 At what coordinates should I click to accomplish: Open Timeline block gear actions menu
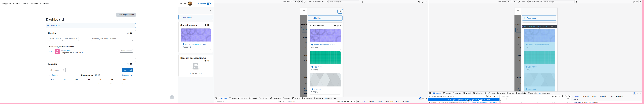(x=131, y=33)
